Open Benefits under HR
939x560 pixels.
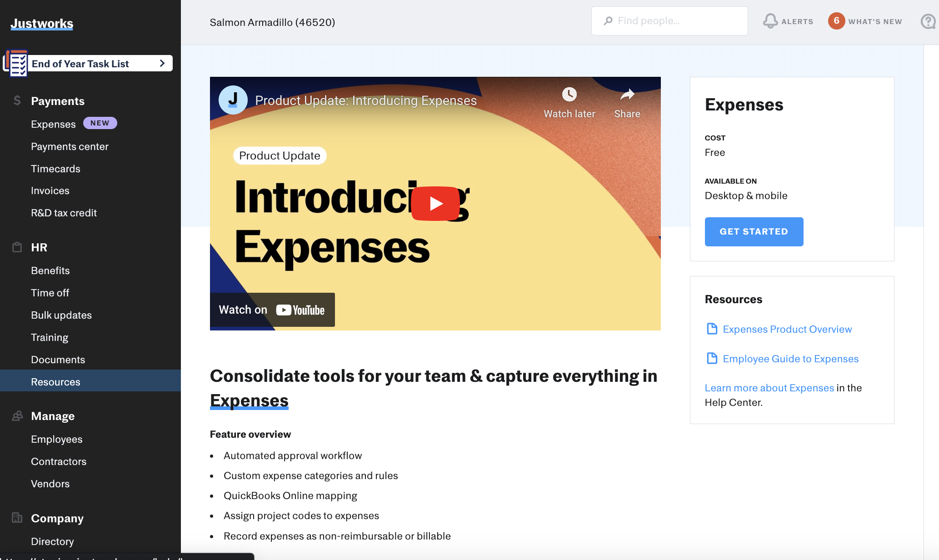point(50,270)
